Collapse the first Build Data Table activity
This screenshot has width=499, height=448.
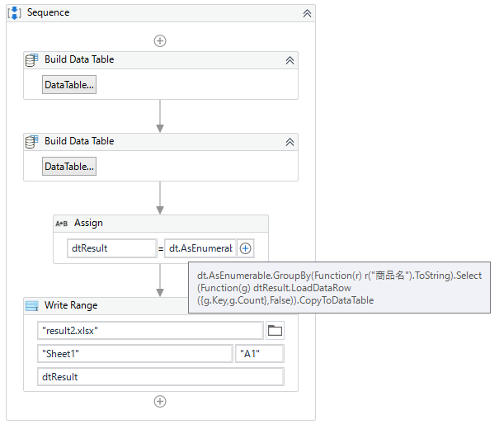(290, 60)
